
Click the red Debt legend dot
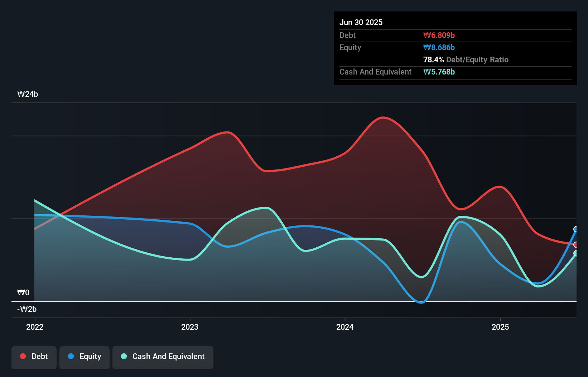click(x=22, y=356)
